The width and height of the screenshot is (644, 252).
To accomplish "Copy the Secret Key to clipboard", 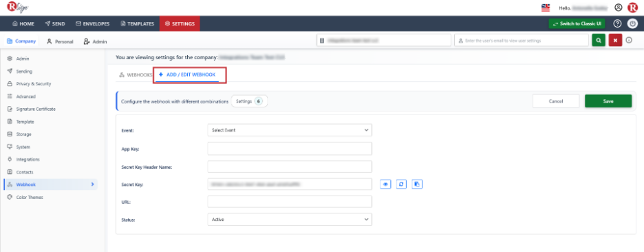I will pos(417,185).
